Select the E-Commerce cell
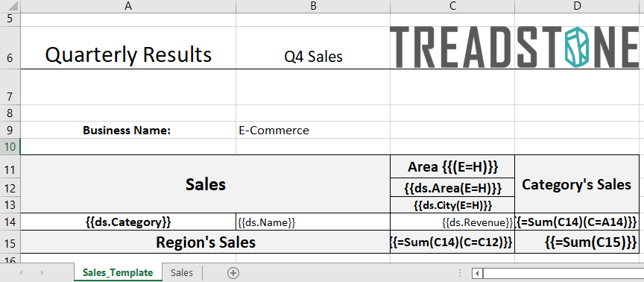This screenshot has height=282, width=644. (313, 131)
